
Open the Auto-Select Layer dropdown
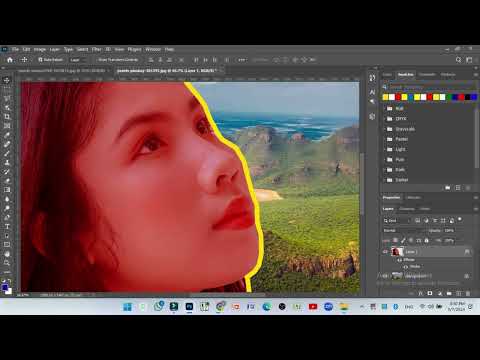click(x=78, y=60)
